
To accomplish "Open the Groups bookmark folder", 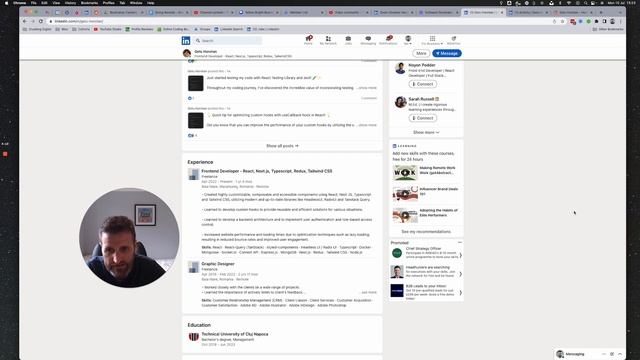I will [x=202, y=29].
